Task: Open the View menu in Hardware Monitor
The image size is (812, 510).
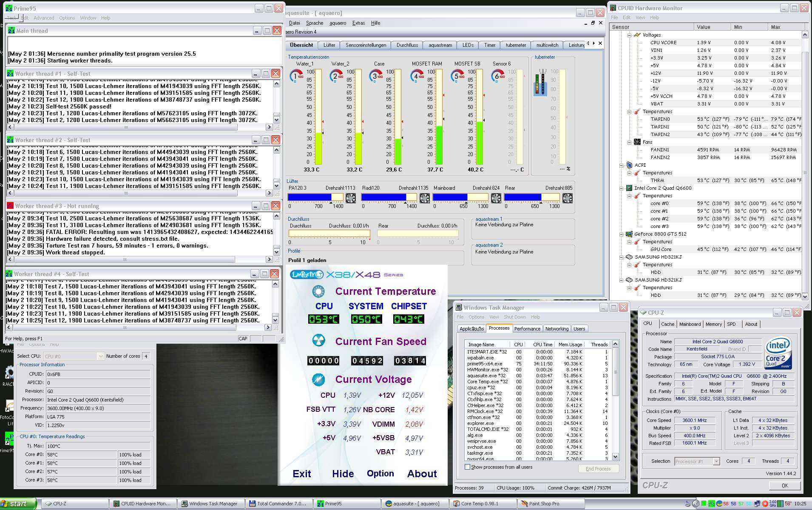Action: coord(640,17)
